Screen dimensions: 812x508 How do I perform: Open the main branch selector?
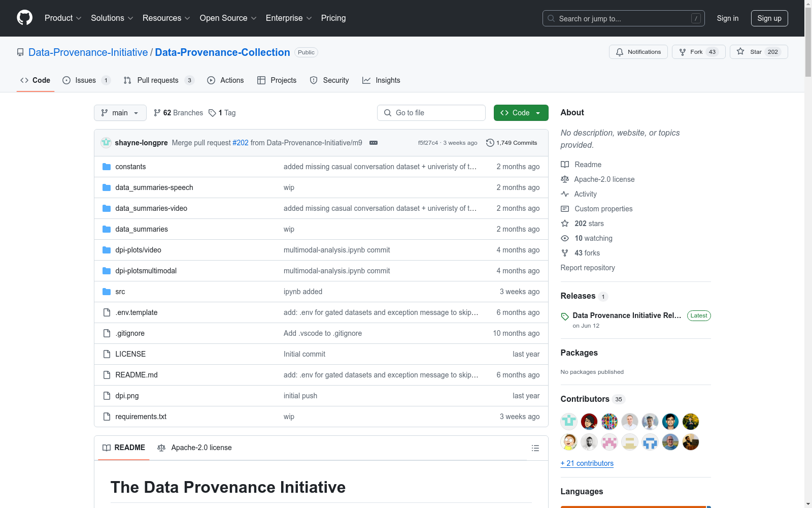point(120,113)
